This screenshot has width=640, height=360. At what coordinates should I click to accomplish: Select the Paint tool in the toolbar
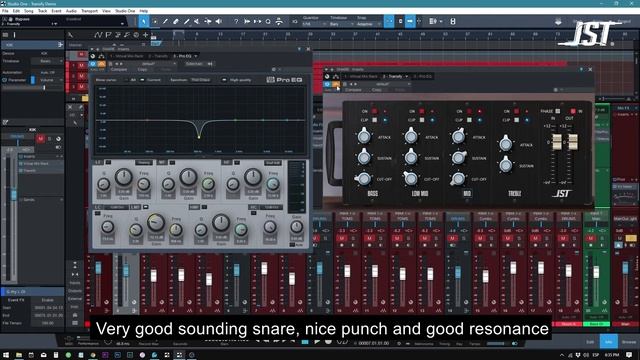pyautogui.click(x=187, y=21)
